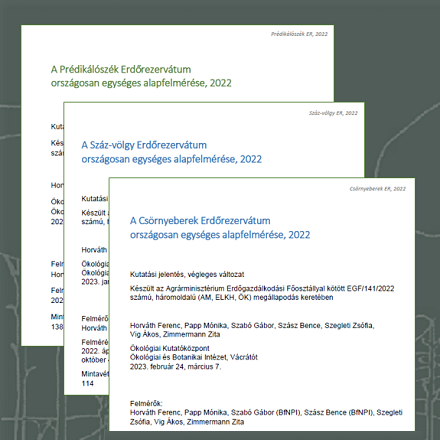The height and width of the screenshot is (440, 440).
Task: Click 'országosan egységes alapfelmérése, 2022' on Csörnyeberek page
Action: tap(220, 235)
